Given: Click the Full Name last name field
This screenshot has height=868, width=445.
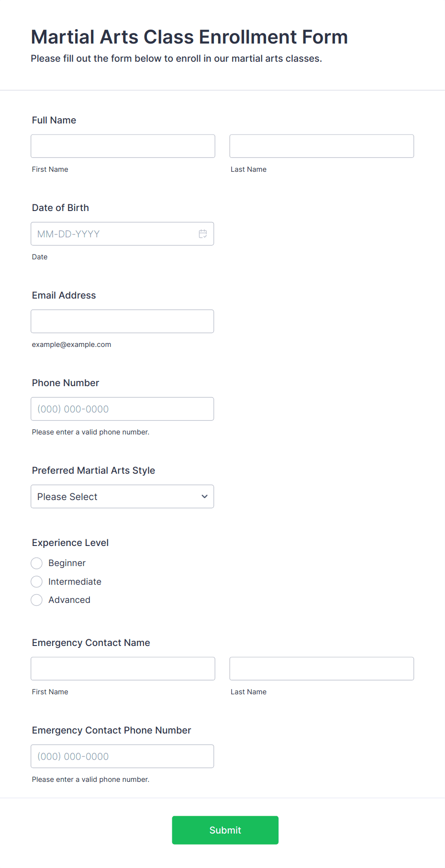Looking at the screenshot, I should click(322, 146).
